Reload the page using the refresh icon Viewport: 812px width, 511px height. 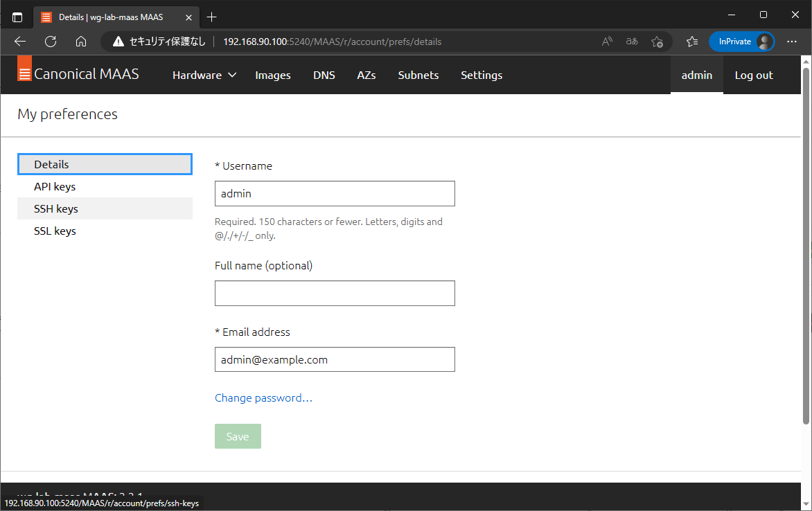[x=50, y=42]
